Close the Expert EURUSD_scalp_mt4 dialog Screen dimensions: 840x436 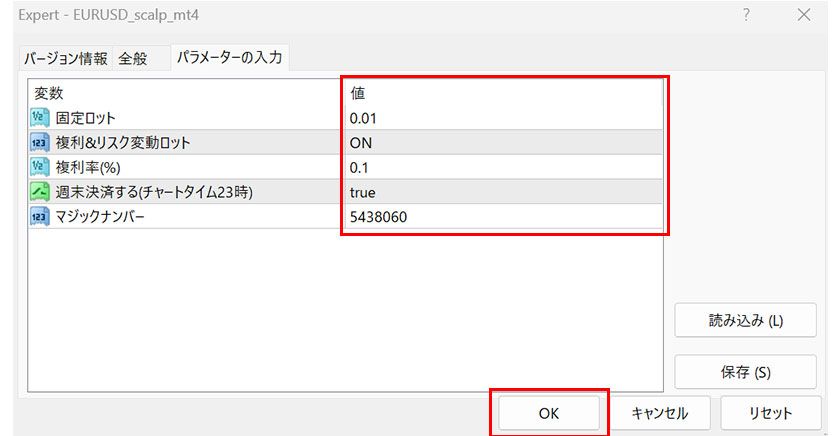[804, 15]
